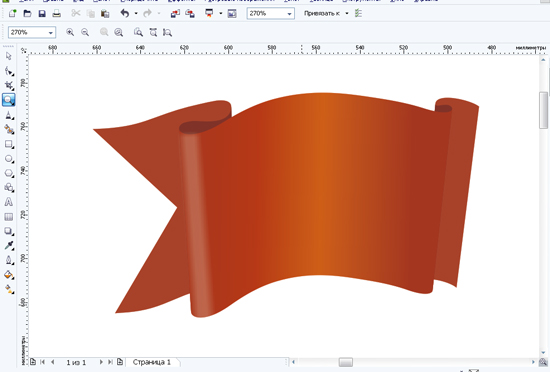Select the Polygon tool
Viewport: 550px width, 372px height.
(x=8, y=173)
